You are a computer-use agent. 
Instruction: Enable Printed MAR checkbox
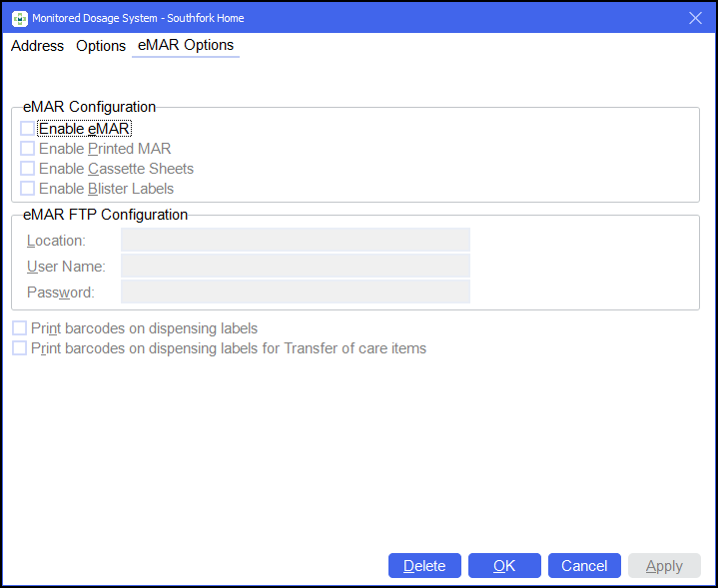(x=28, y=149)
